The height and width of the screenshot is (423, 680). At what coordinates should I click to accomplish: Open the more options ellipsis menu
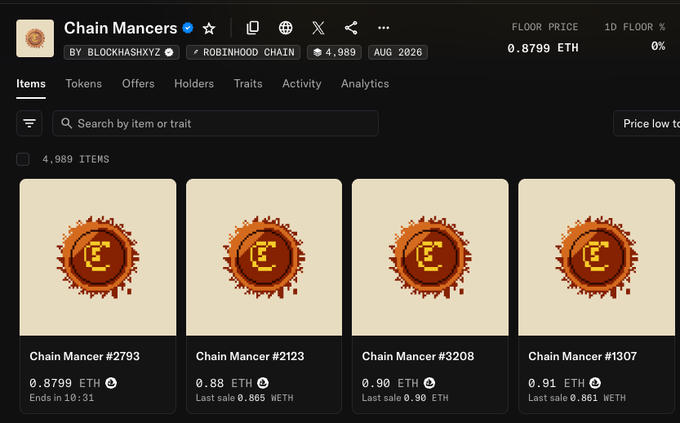383,28
